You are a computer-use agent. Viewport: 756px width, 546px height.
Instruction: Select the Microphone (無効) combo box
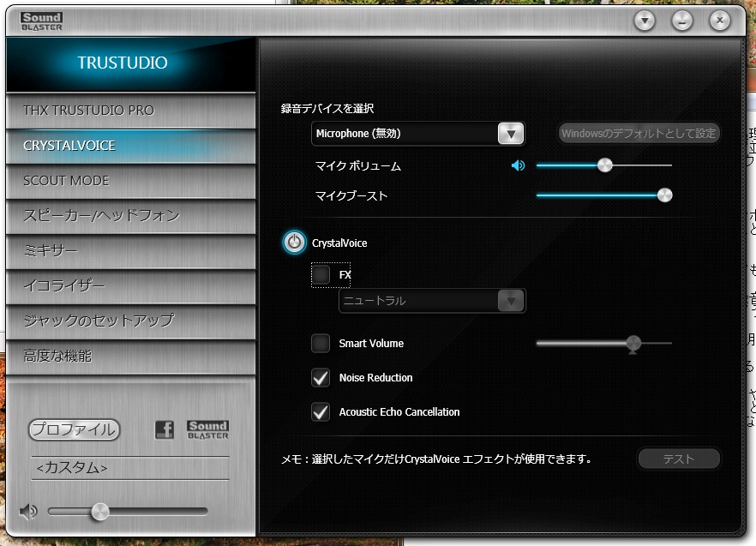[x=418, y=134]
